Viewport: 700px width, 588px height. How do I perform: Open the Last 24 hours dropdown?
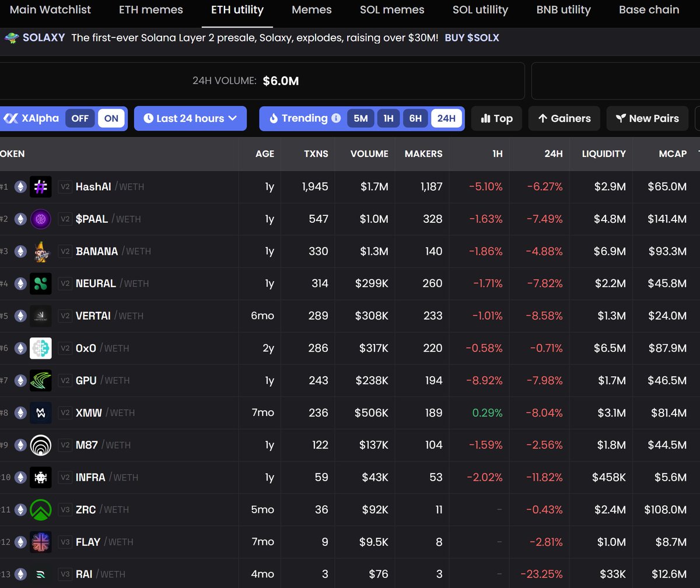point(190,118)
